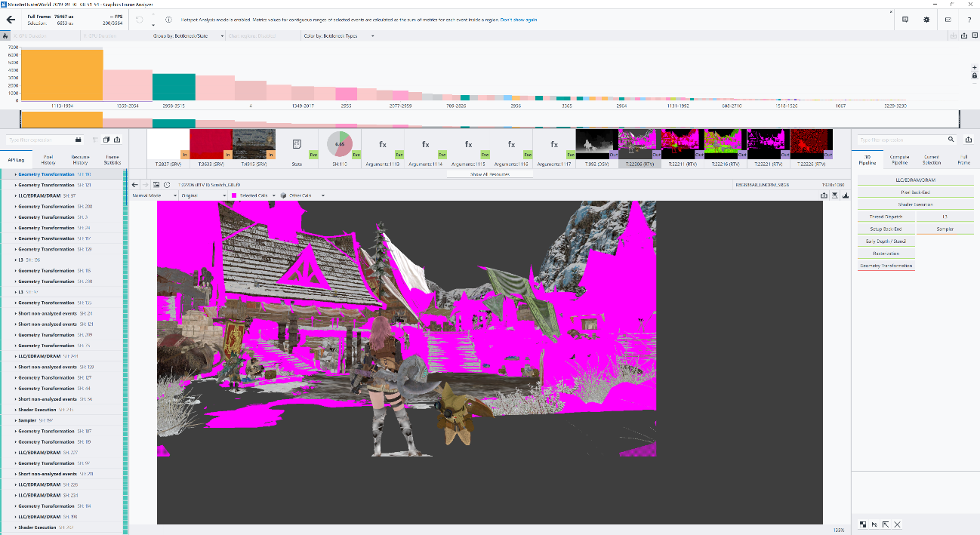The height and width of the screenshot is (535, 980).
Task: Switch to the Compute Pipeline tab
Action: [899, 160]
